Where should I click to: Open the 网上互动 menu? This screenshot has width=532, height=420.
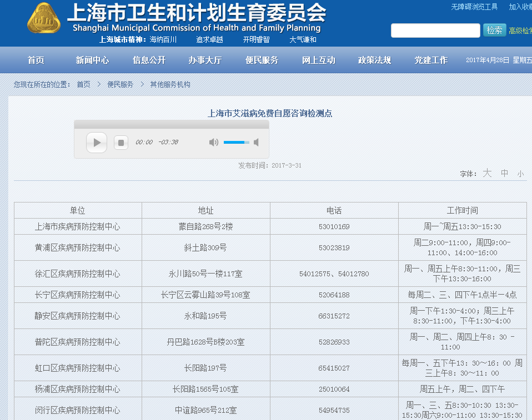tap(319, 60)
